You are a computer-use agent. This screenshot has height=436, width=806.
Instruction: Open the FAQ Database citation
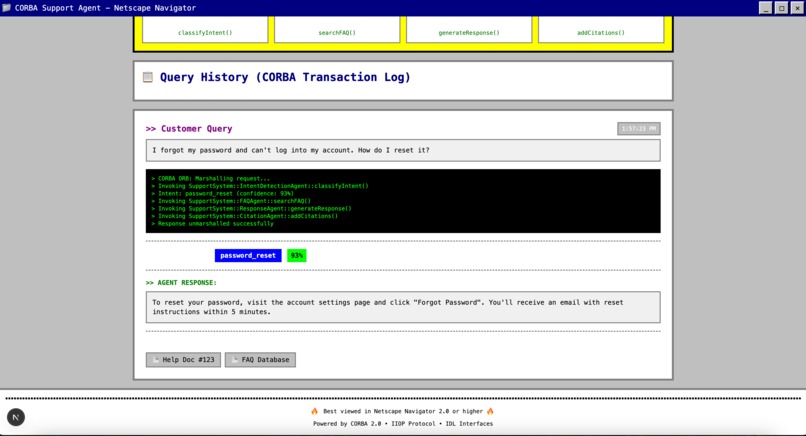click(x=260, y=360)
